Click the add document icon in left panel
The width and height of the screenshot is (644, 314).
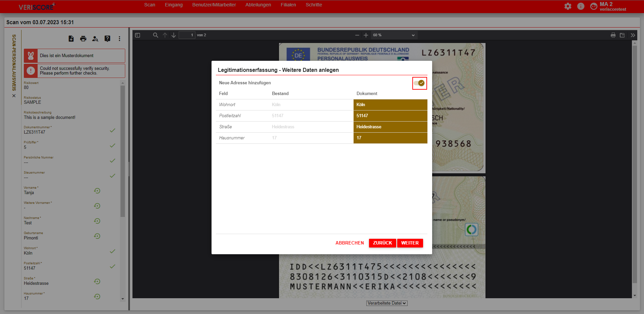click(71, 39)
